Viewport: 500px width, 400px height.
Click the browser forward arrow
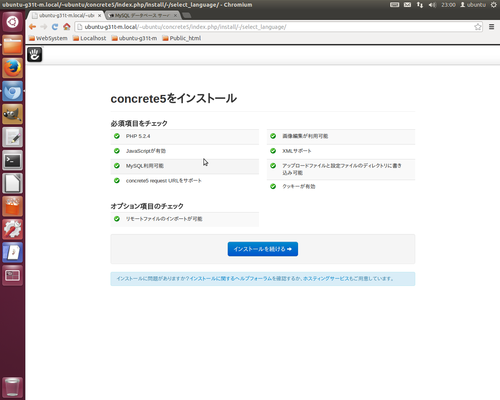tap(44, 27)
